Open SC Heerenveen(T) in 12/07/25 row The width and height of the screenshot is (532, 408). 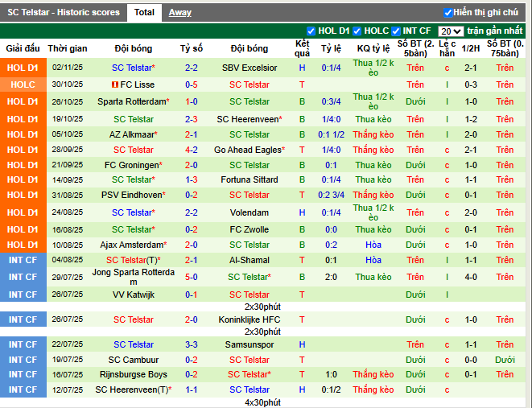pyautogui.click(x=132, y=389)
